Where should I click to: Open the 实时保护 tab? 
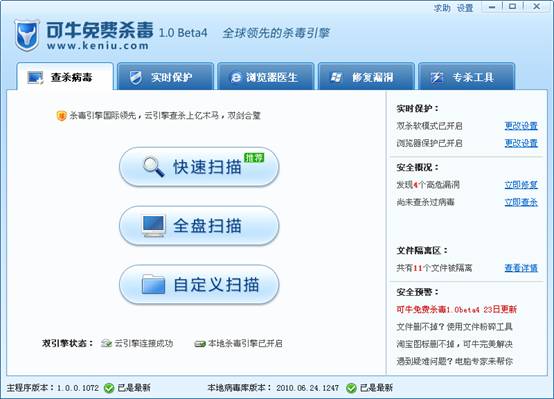point(165,76)
